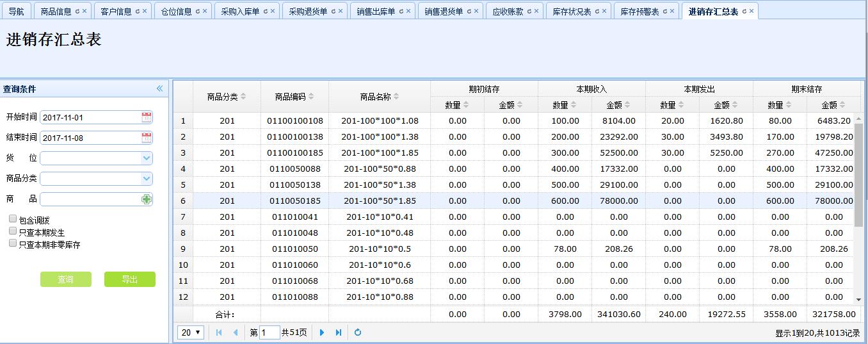
Task: Click the 查询 button
Action: pyautogui.click(x=66, y=279)
